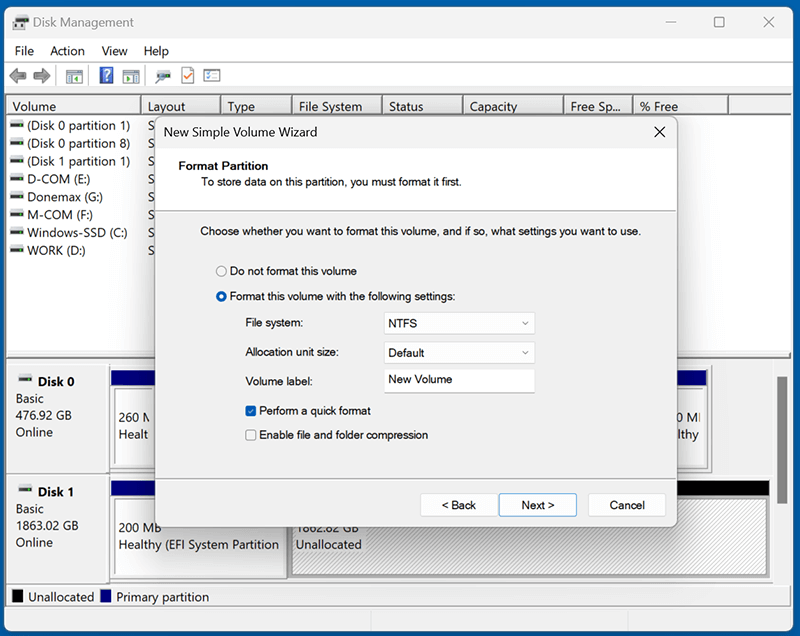Open Help via the blue question mark icon
The image size is (800, 636).
point(106,75)
